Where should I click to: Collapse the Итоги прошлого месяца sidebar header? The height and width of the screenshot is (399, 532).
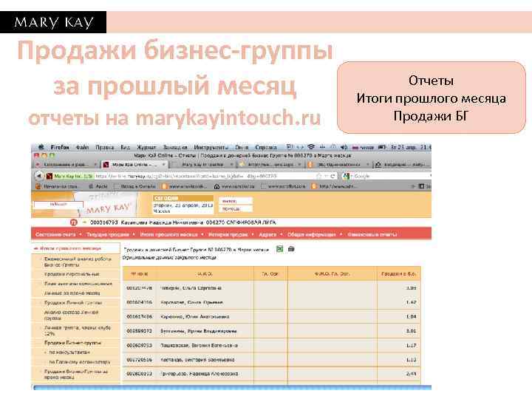(x=75, y=248)
